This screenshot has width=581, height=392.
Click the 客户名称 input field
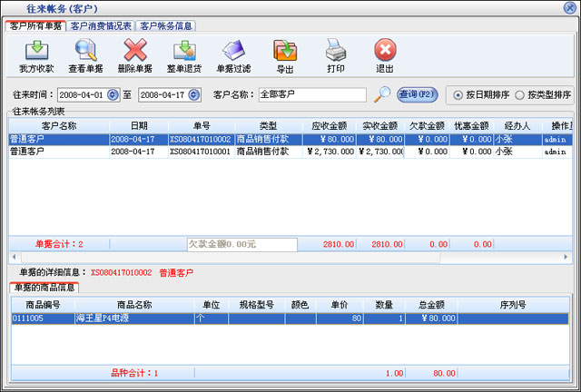pyautogui.click(x=311, y=94)
